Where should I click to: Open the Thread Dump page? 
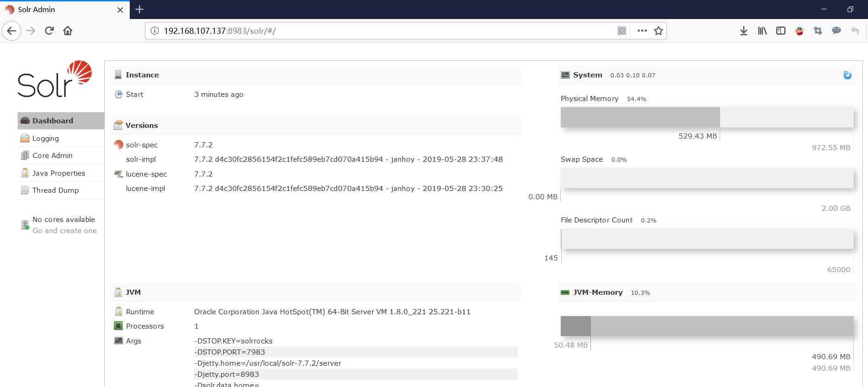click(x=61, y=190)
